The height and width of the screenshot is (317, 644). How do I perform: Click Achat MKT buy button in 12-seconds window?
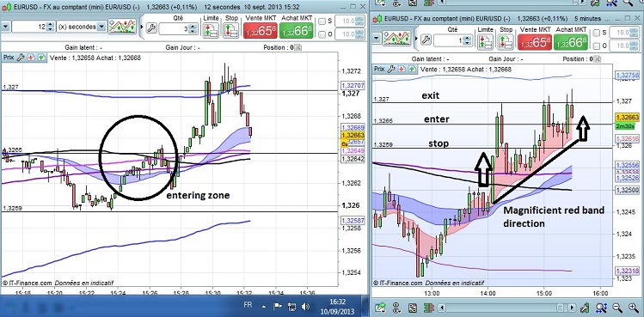tap(296, 30)
